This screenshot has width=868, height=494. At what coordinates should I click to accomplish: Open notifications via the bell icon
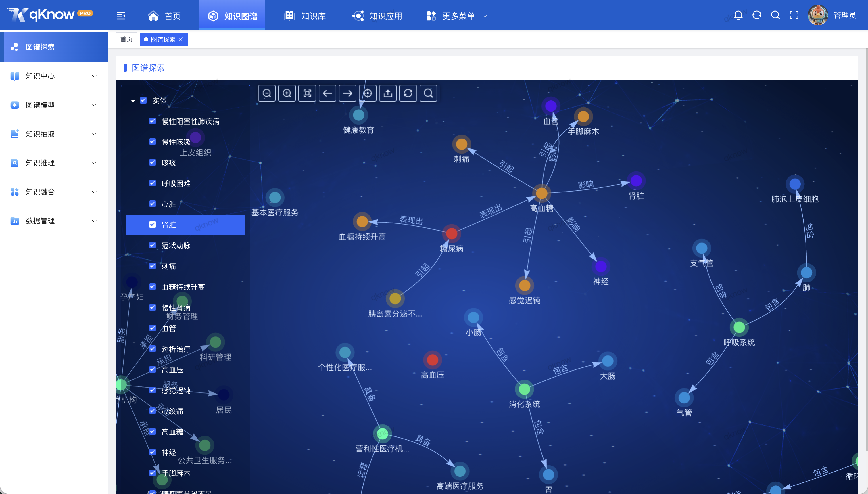point(738,15)
